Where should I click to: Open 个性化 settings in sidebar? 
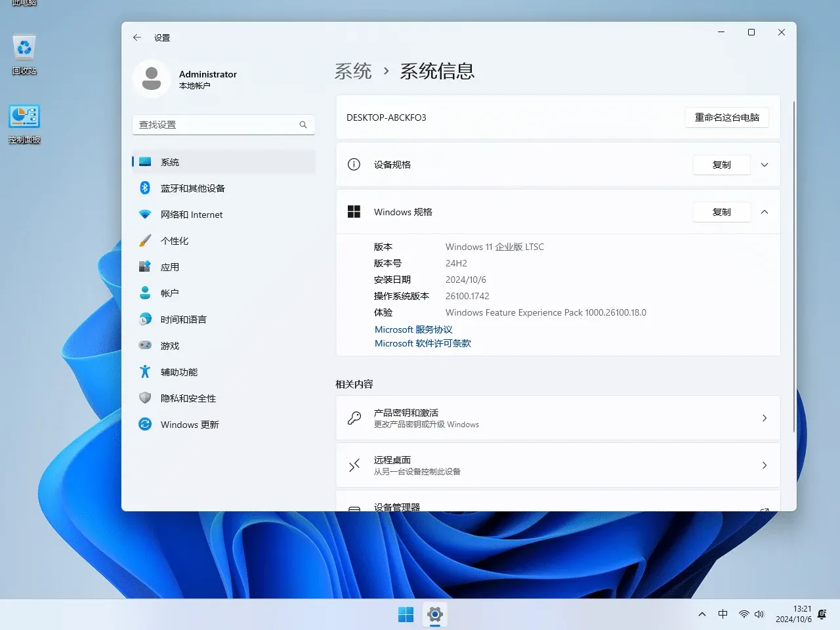[174, 240]
